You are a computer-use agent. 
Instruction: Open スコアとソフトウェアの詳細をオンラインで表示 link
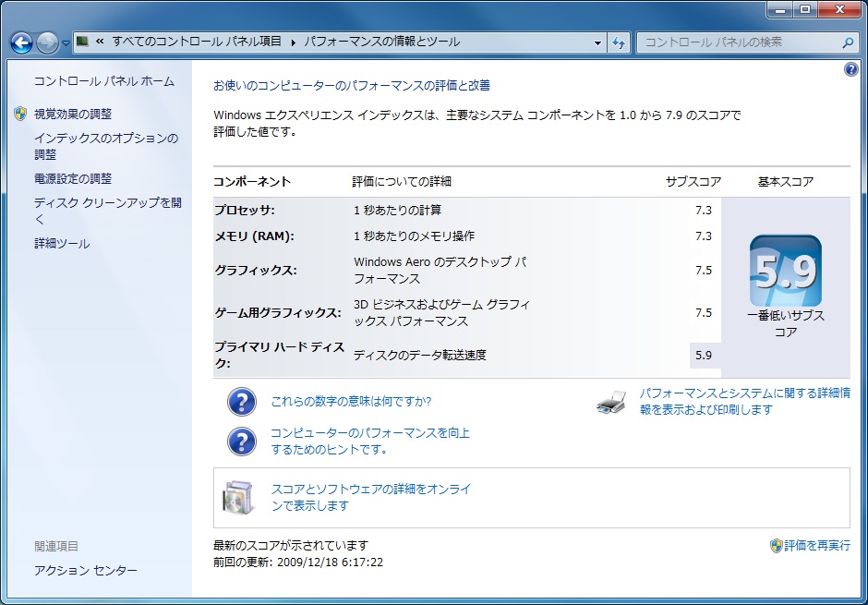pos(371,497)
